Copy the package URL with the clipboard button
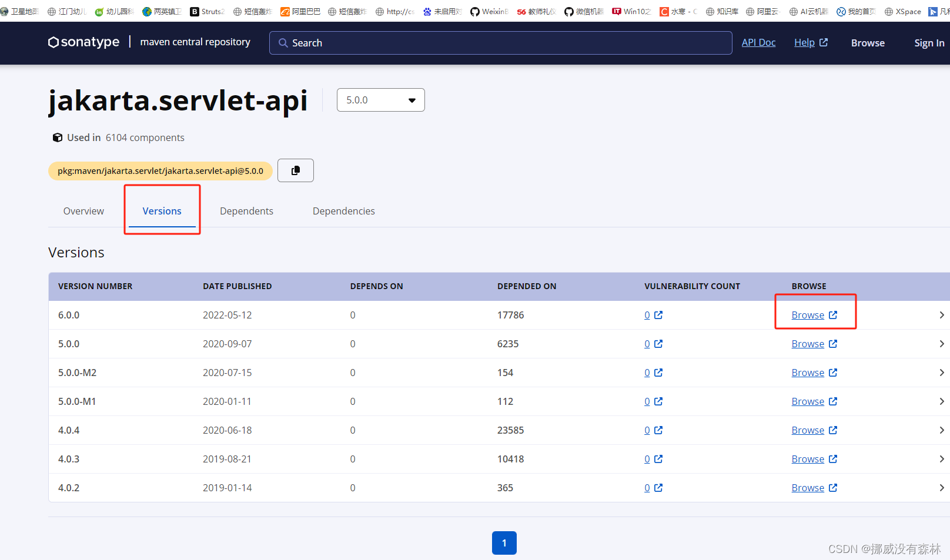This screenshot has width=950, height=560. [296, 170]
